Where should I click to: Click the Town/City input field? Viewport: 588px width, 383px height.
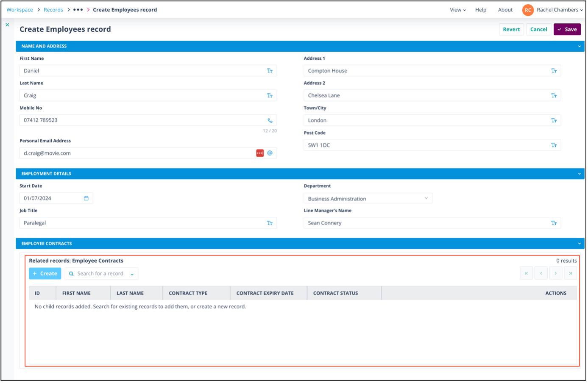pos(432,121)
